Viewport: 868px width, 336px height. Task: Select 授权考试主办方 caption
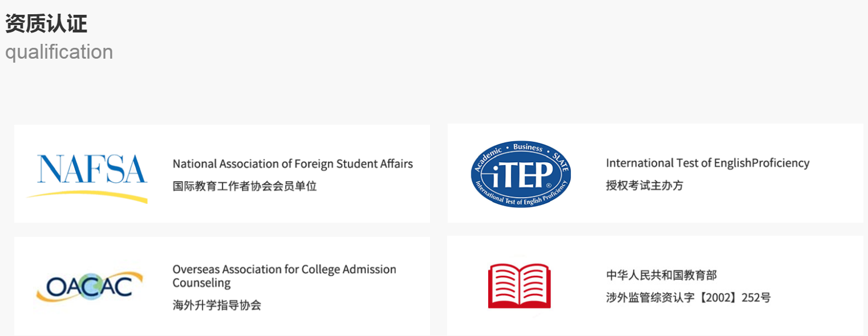pyautogui.click(x=644, y=185)
